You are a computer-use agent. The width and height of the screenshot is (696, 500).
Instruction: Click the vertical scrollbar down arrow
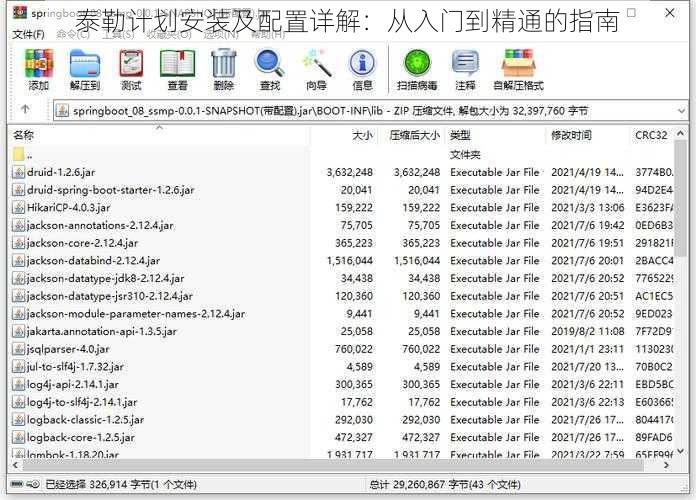(x=680, y=452)
